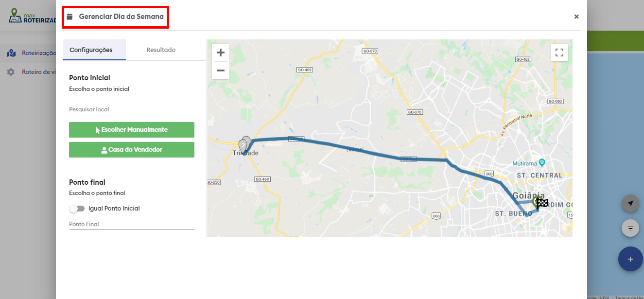
Task: Zoom out on the route map
Action: (220, 70)
